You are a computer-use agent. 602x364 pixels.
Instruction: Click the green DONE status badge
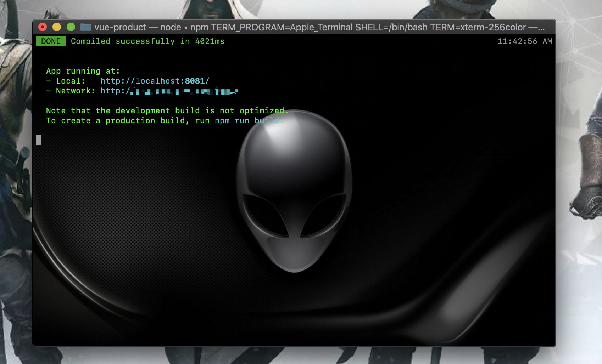(x=51, y=41)
